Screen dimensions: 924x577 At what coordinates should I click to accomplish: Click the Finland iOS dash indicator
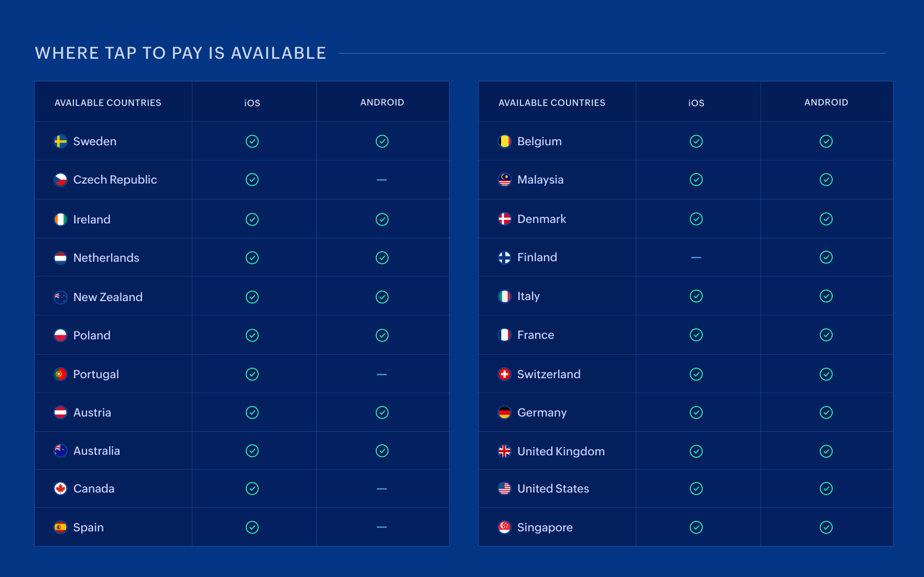[696, 258]
